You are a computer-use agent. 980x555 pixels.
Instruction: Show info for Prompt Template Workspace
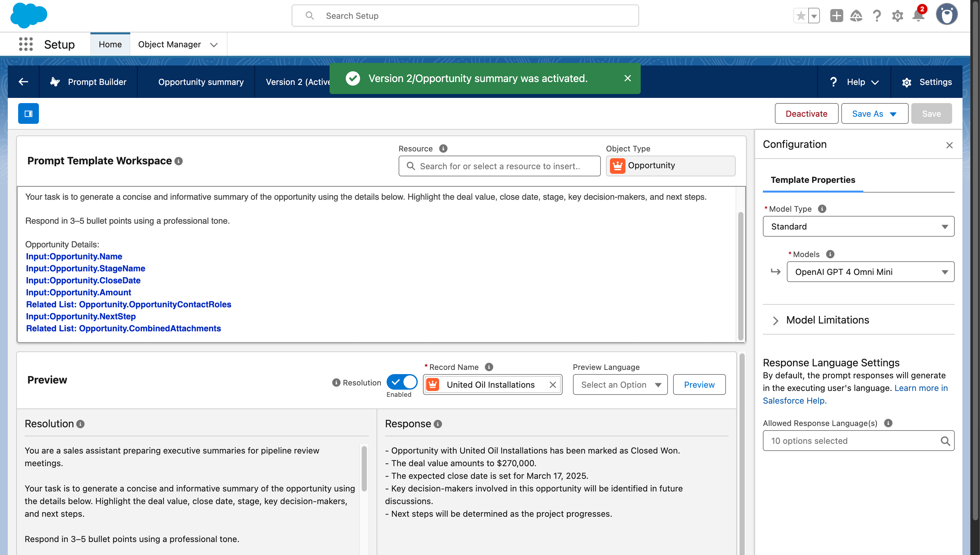tap(179, 161)
